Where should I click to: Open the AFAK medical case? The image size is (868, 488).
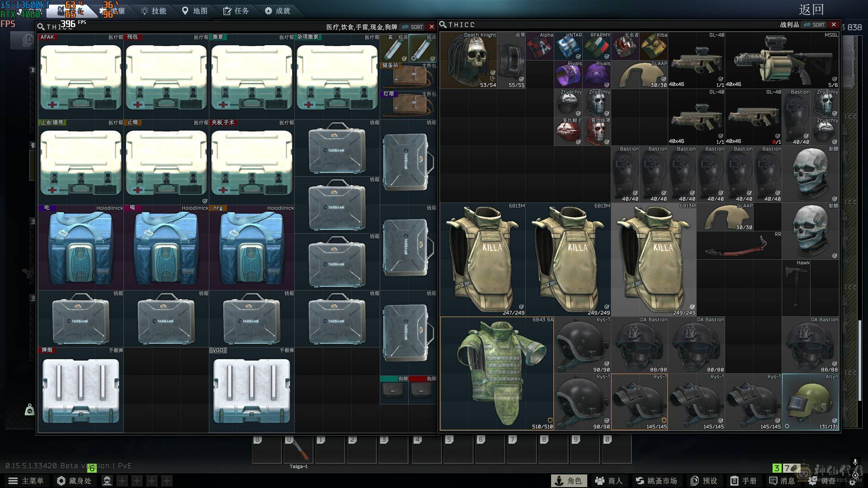[81, 77]
